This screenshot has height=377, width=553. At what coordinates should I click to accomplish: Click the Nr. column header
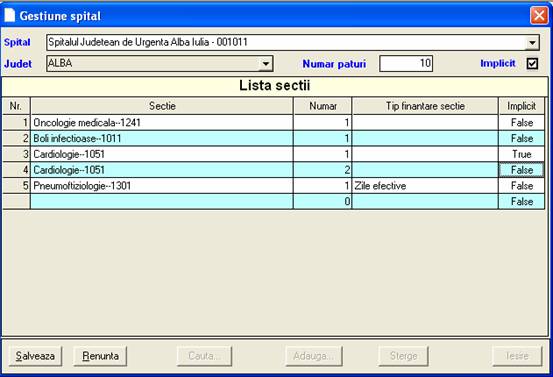pos(16,106)
